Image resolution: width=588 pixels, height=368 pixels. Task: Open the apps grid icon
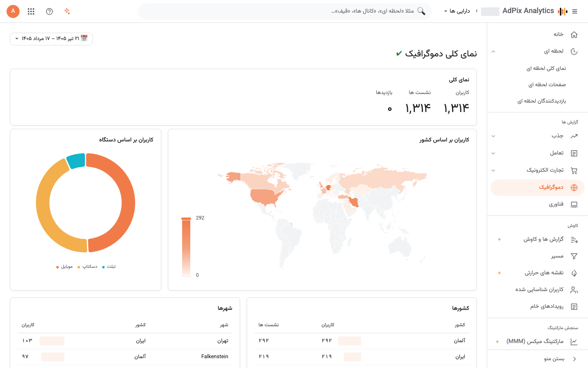pos(31,11)
